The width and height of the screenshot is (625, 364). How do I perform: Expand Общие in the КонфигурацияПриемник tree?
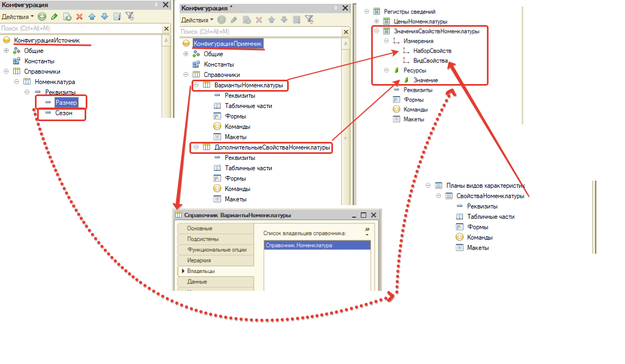tap(186, 54)
